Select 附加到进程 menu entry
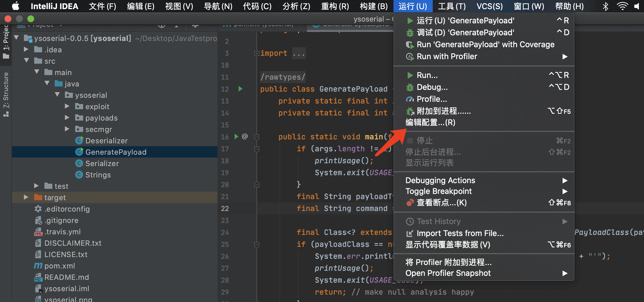 [484, 111]
